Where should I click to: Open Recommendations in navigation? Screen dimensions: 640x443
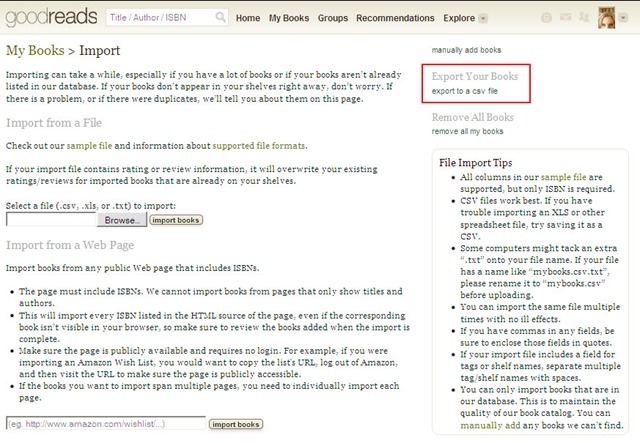click(x=395, y=18)
